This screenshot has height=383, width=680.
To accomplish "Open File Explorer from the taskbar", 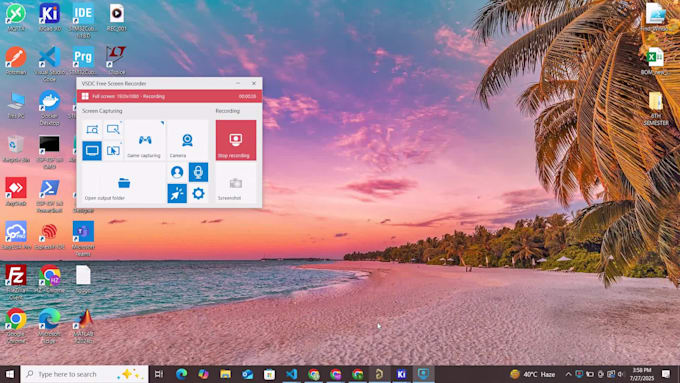I will coord(226,374).
